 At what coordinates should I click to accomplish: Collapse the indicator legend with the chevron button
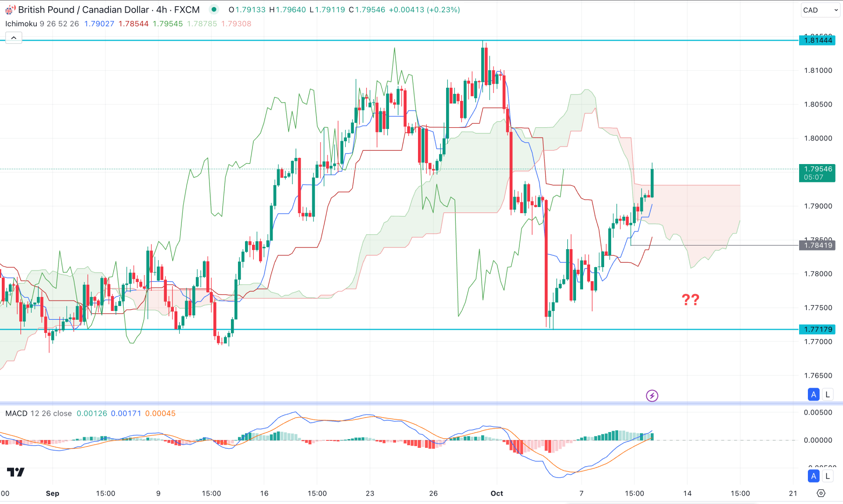[x=14, y=38]
